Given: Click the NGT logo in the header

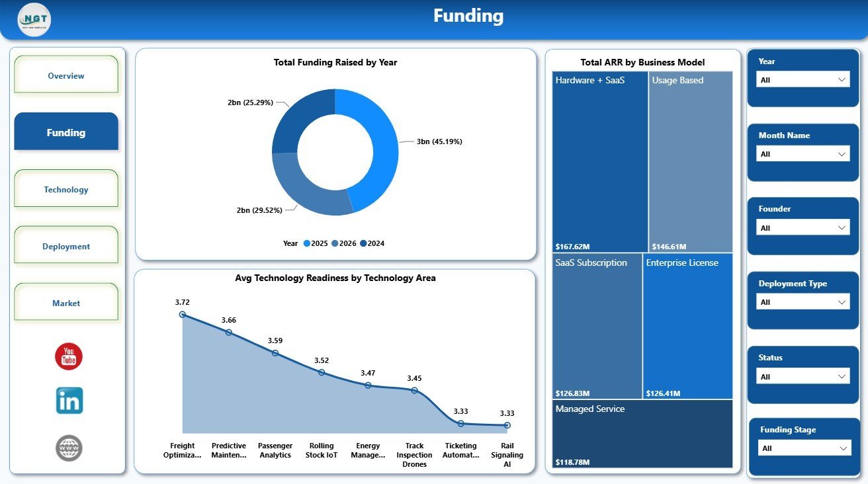Looking at the screenshot, I should point(34,19).
